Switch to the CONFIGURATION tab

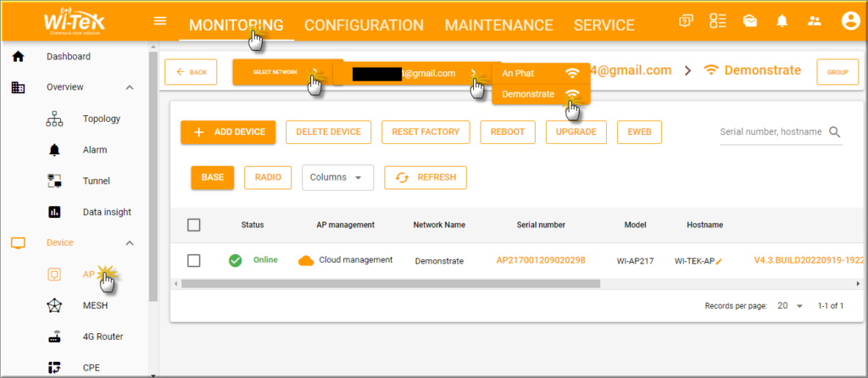coord(364,25)
